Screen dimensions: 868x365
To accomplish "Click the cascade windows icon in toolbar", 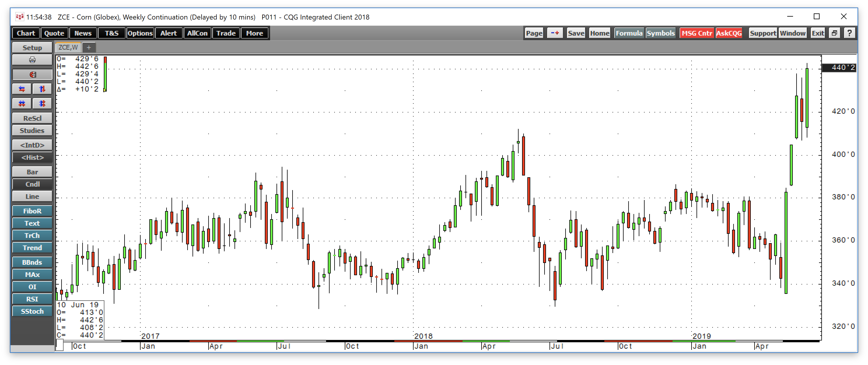I will pyautogui.click(x=834, y=33).
